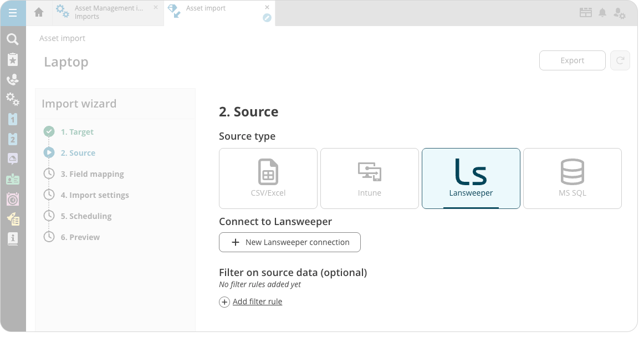This screenshot has width=644, height=337.
Task: Go to wizard step 3. Field mapping
Action: [x=92, y=174]
